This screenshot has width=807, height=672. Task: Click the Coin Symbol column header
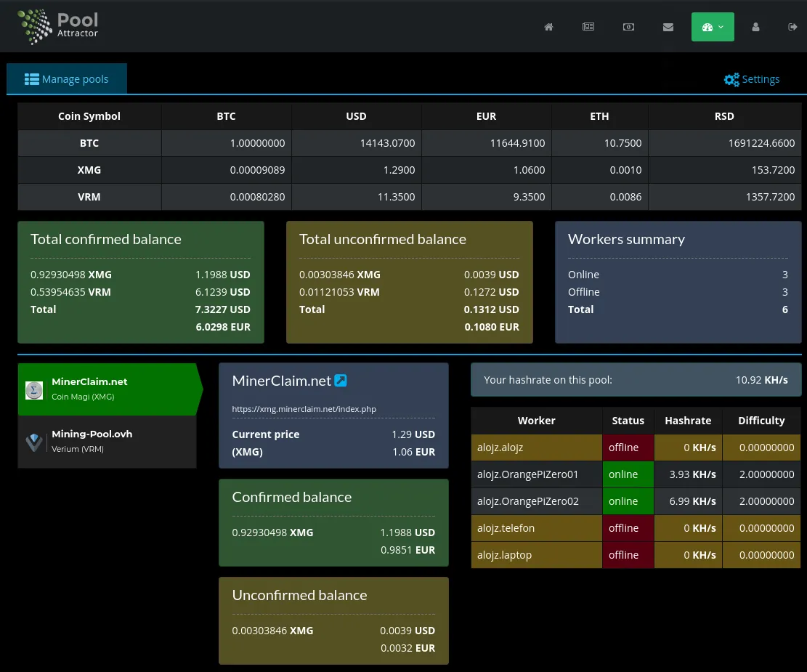[x=89, y=116]
